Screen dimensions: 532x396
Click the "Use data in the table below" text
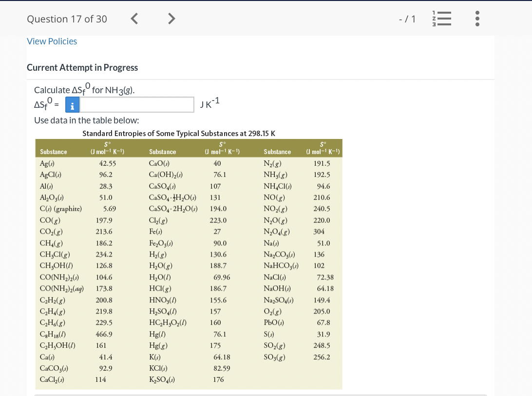point(86,120)
